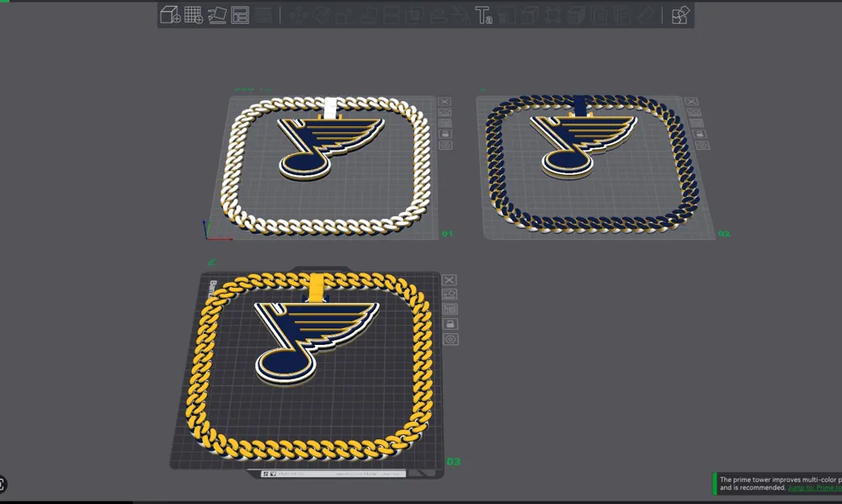
Task: Click the green 02 plate number
Action: tap(724, 234)
